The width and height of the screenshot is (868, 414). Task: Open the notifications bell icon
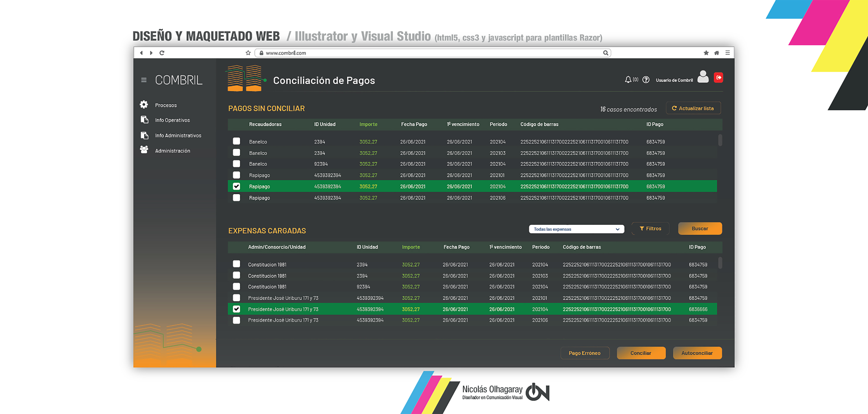pos(628,80)
